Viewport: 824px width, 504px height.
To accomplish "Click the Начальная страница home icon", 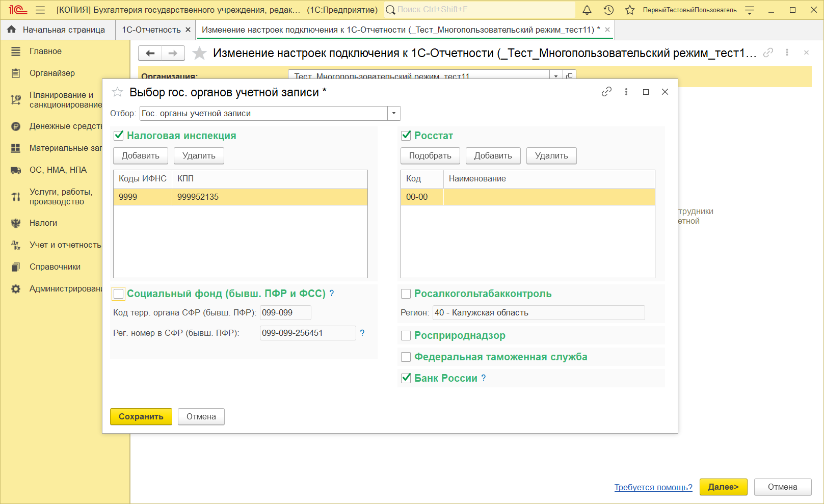I will [x=11, y=30].
